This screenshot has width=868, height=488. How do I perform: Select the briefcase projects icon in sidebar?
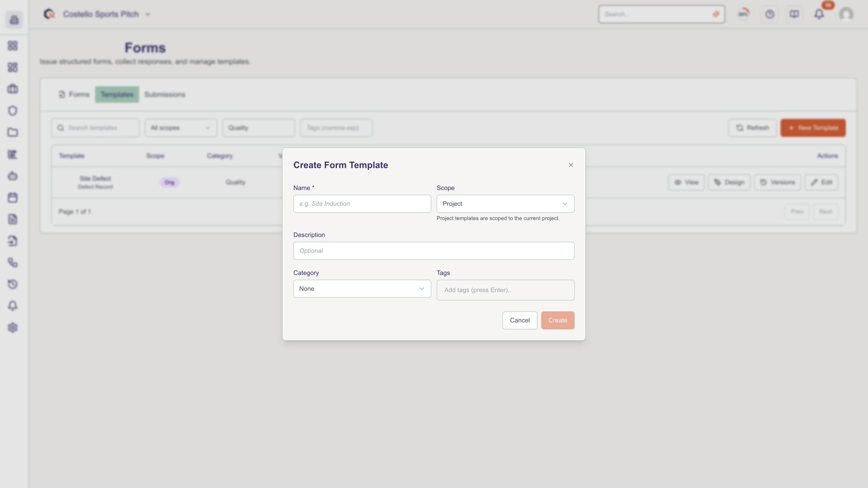pyautogui.click(x=13, y=88)
